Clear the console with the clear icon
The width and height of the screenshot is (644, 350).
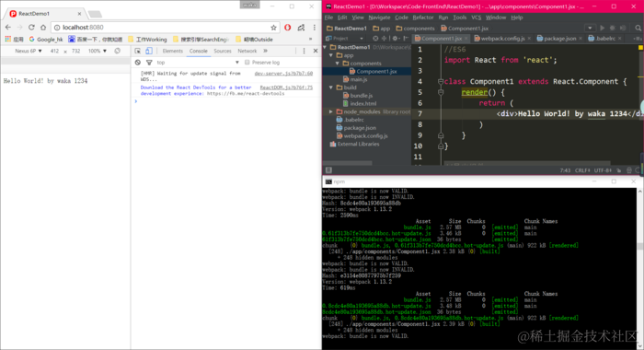coord(138,63)
